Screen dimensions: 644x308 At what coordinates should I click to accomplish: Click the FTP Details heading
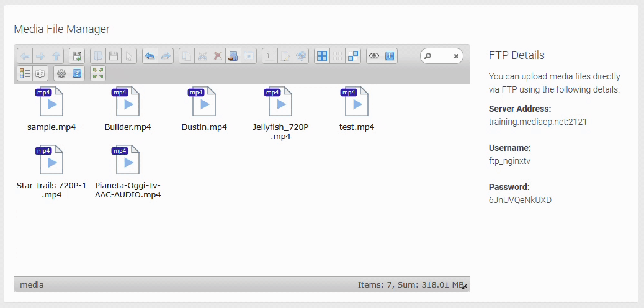click(x=517, y=55)
